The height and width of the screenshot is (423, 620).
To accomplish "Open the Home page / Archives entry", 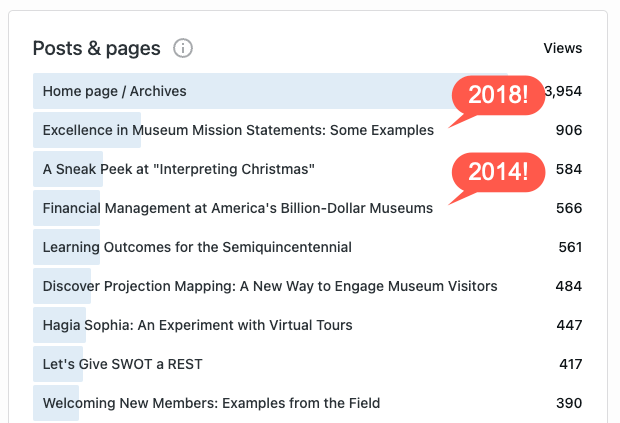I will [115, 91].
